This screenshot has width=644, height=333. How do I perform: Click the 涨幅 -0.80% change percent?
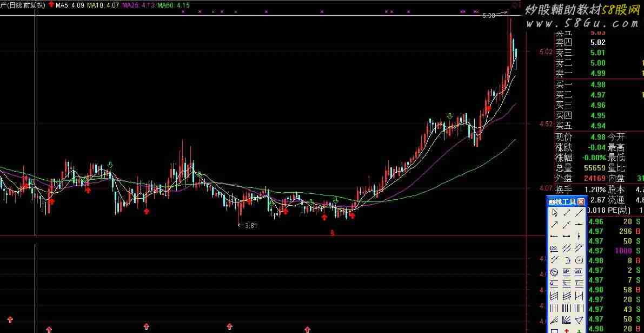click(x=594, y=158)
